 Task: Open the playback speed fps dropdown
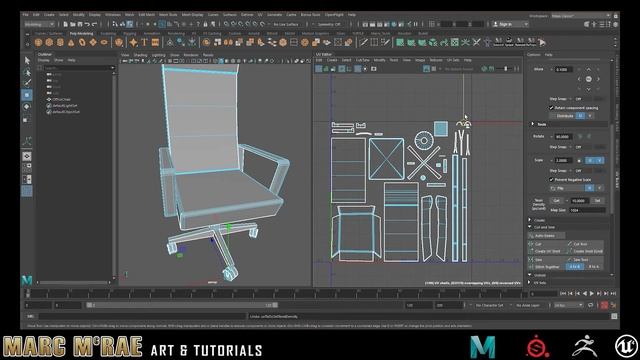568,305
